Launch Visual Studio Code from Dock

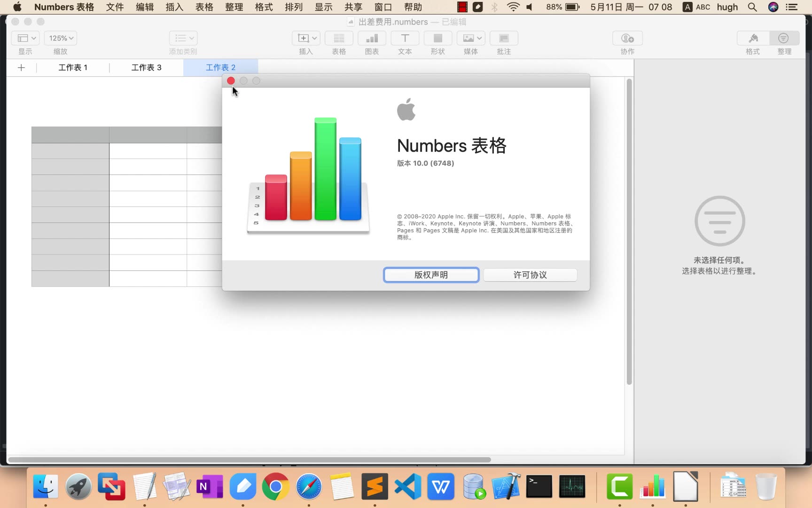[407, 486]
